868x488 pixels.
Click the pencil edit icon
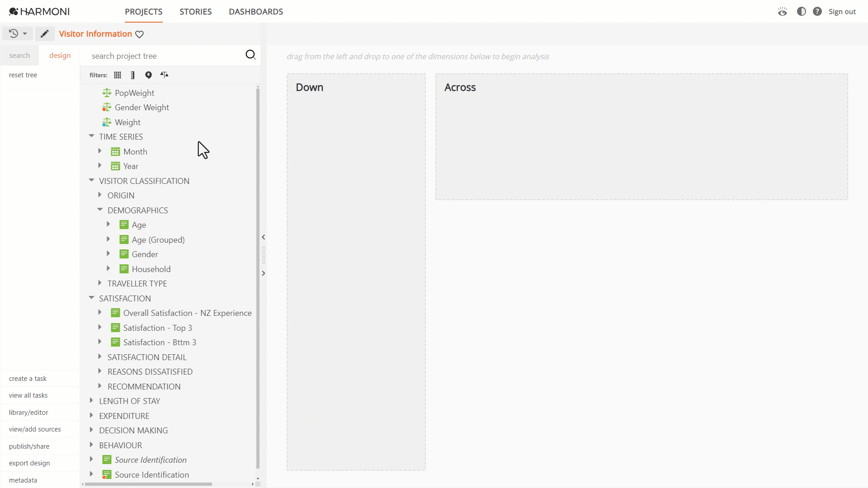pos(44,34)
